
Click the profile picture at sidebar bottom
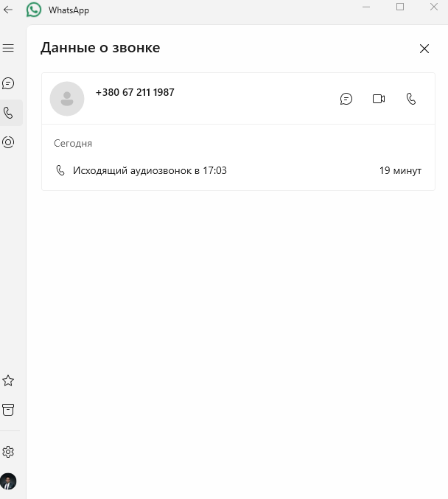[x=8, y=481]
